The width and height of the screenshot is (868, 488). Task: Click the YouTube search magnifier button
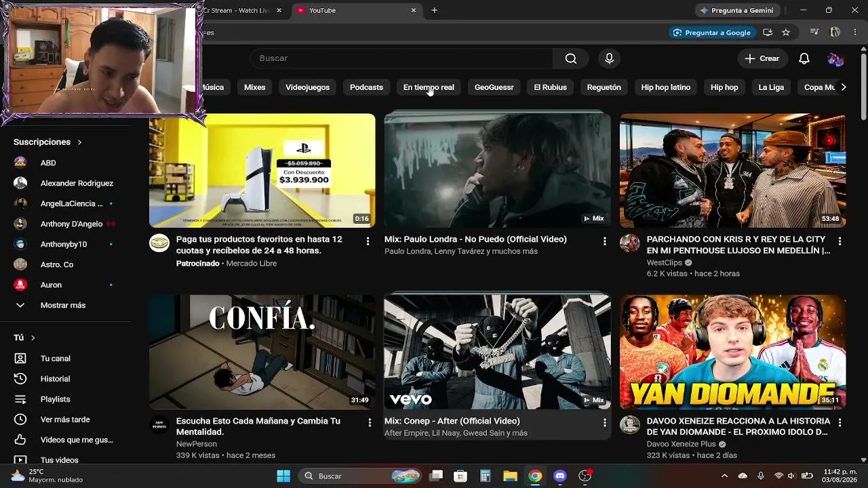click(571, 58)
